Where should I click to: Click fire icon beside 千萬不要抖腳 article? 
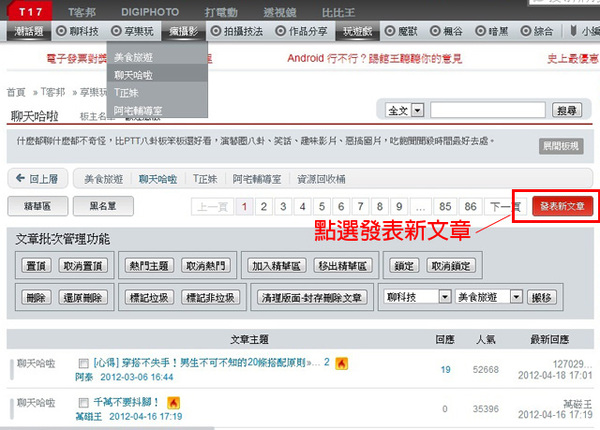click(173, 402)
